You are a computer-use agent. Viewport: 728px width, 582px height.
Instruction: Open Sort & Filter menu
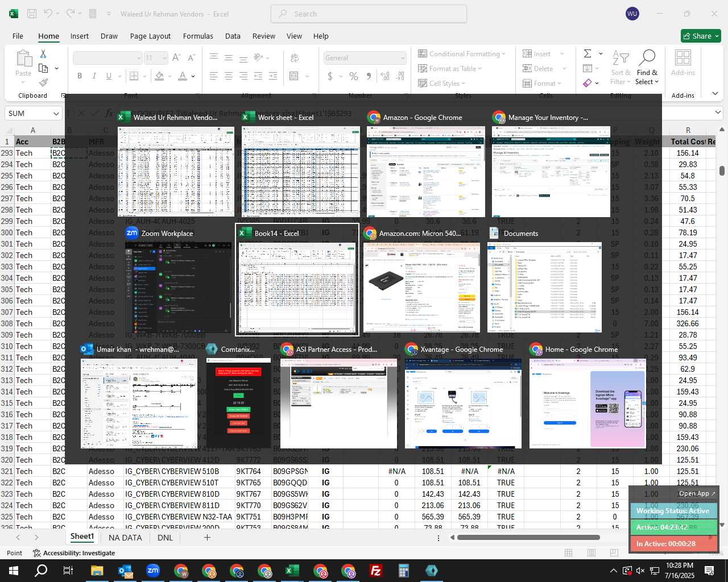click(x=621, y=67)
